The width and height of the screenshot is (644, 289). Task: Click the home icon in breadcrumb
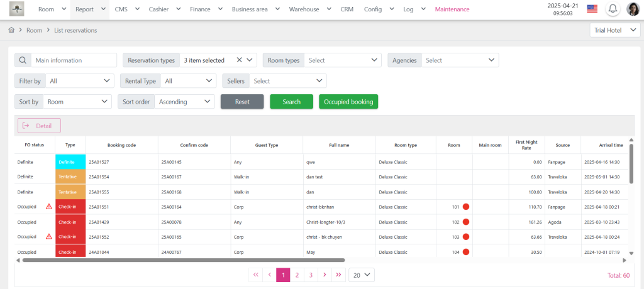click(11, 30)
